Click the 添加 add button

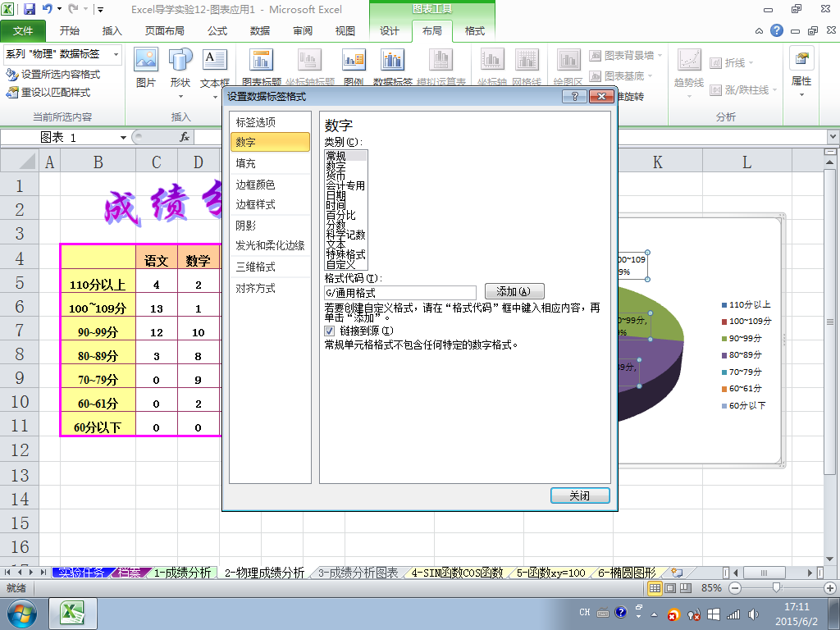[514, 291]
